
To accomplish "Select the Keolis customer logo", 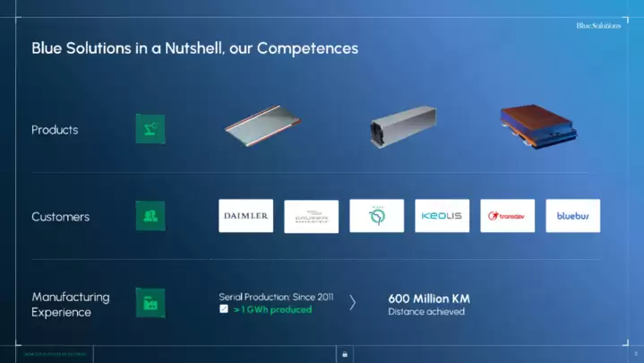I will 442,216.
